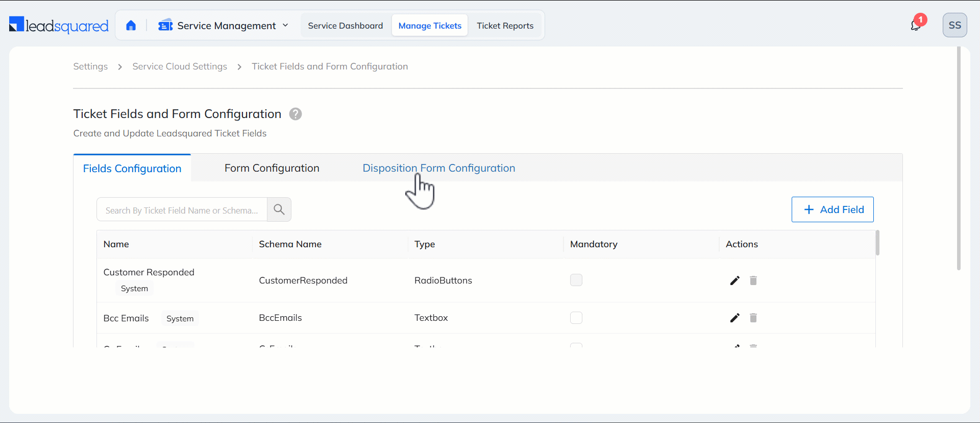This screenshot has height=423, width=980.
Task: Click the table vertical scrollbar
Action: tap(877, 243)
